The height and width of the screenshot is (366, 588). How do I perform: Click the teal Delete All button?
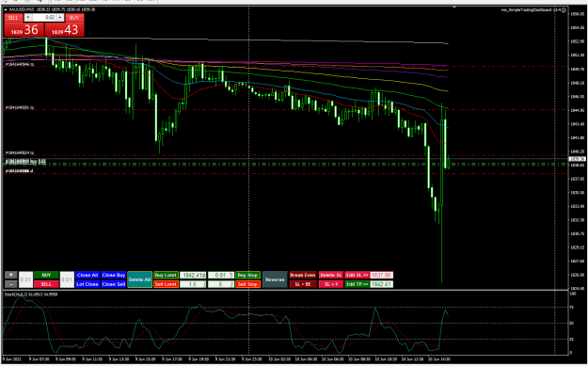coord(139,279)
